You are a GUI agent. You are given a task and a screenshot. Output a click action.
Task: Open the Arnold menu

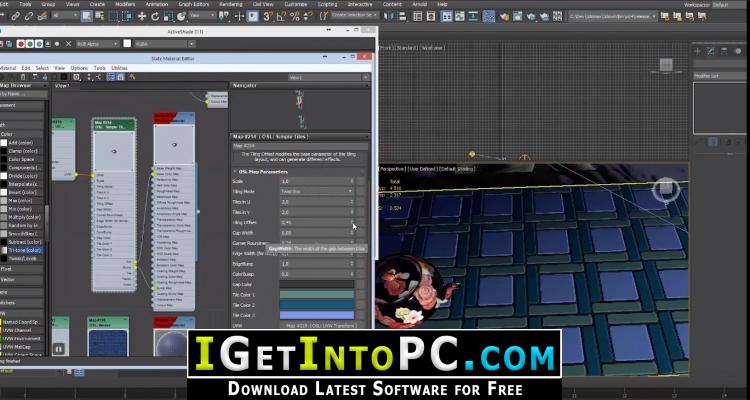click(419, 4)
